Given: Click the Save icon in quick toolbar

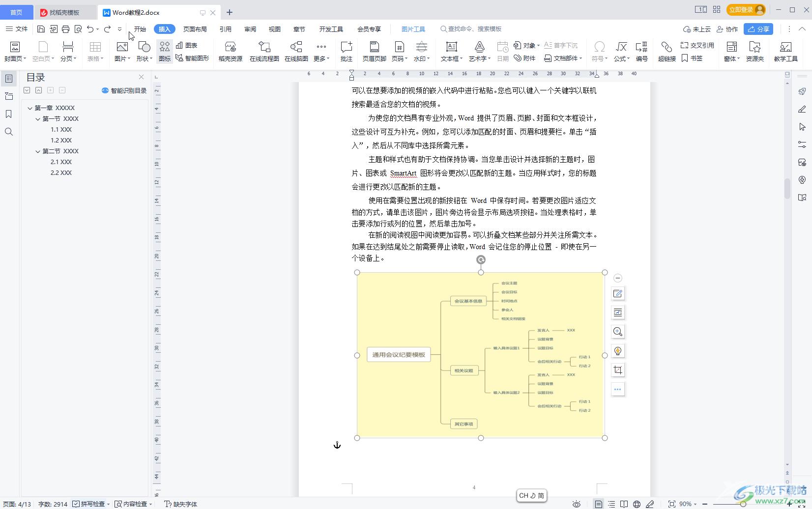Looking at the screenshot, I should point(41,29).
